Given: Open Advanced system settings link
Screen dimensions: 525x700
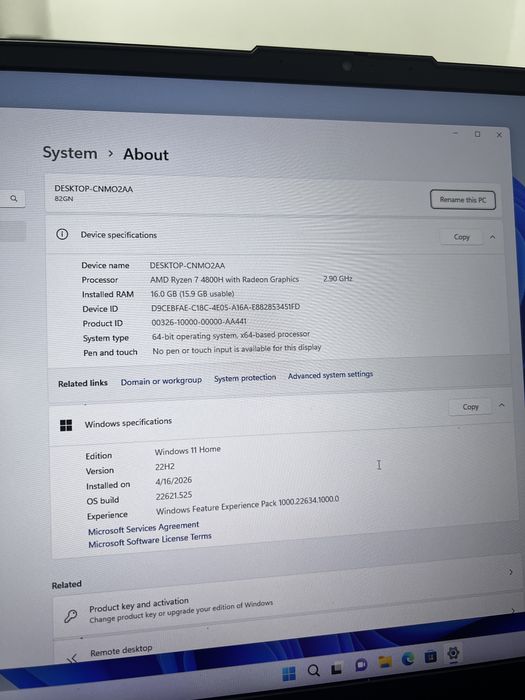Looking at the screenshot, I should (x=330, y=375).
